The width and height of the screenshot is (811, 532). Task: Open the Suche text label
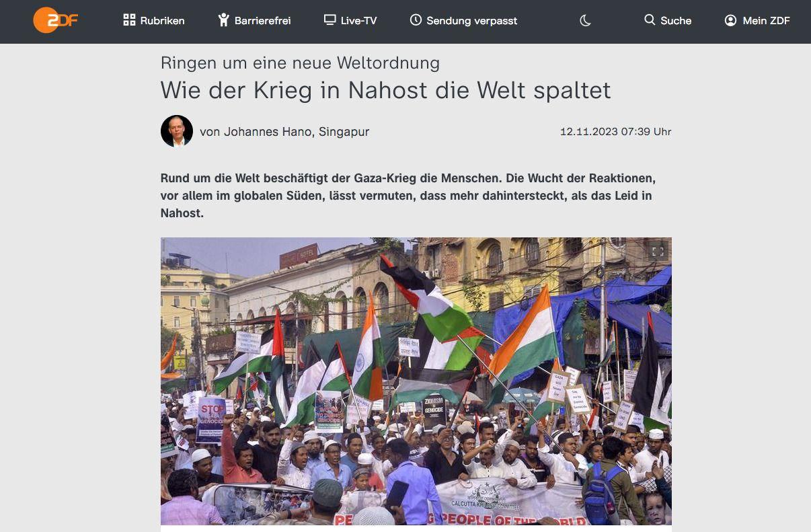pyautogui.click(x=676, y=21)
